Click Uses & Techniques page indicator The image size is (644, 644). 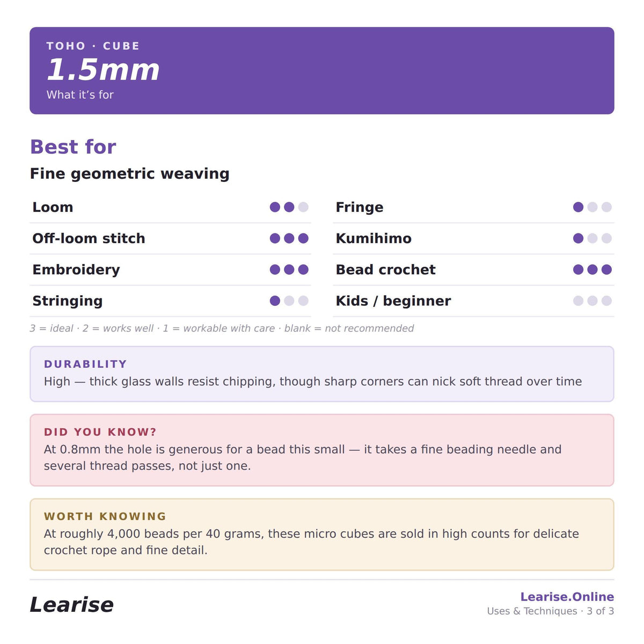pos(551,611)
